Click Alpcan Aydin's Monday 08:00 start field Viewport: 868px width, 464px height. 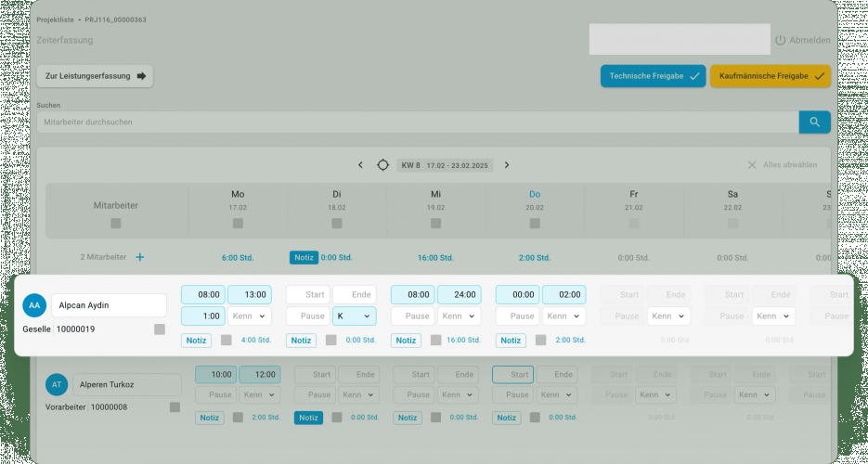[x=203, y=295]
